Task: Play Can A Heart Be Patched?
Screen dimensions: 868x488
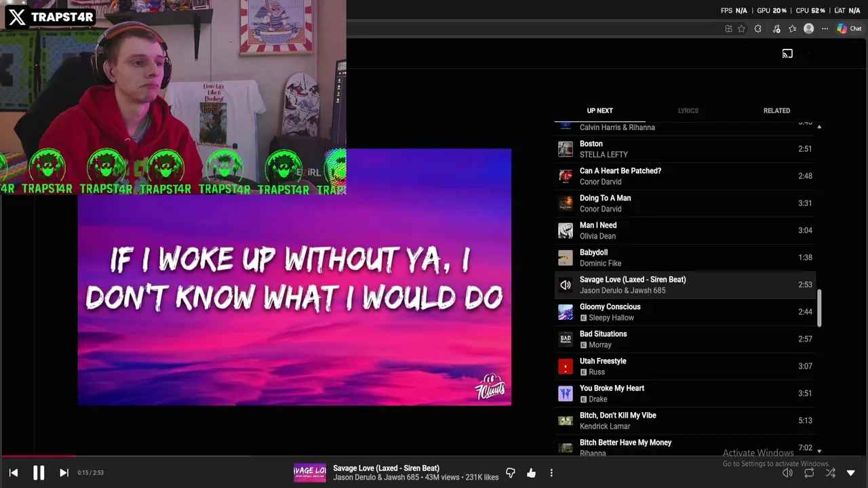Action: point(685,176)
